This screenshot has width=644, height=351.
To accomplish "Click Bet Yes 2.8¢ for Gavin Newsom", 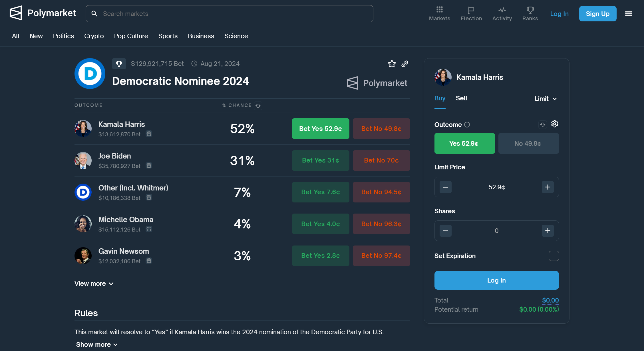I will [321, 256].
